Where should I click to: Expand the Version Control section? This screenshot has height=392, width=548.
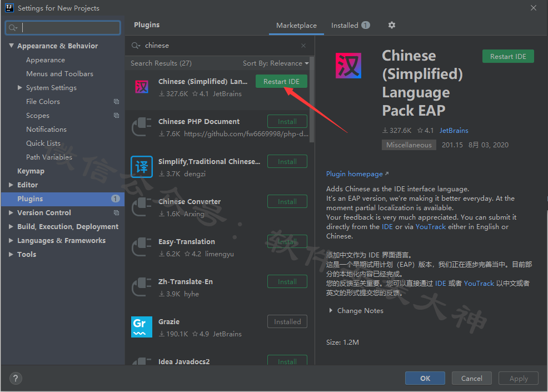click(x=11, y=212)
